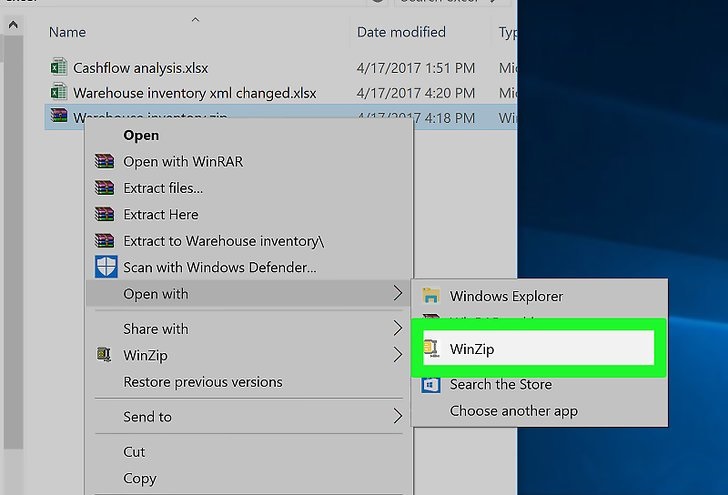This screenshot has width=728, height=495.
Task: Click the date 4/17/2017 4:18 PM
Action: (416, 117)
